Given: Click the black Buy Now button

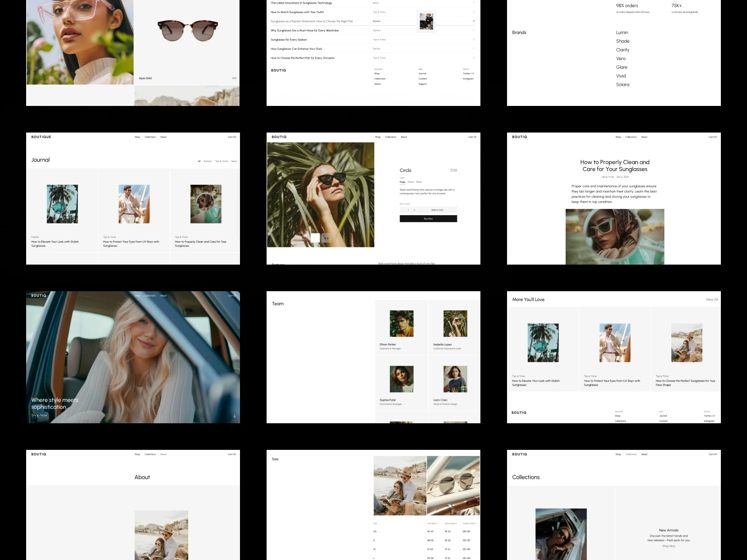Looking at the screenshot, I should (x=428, y=218).
